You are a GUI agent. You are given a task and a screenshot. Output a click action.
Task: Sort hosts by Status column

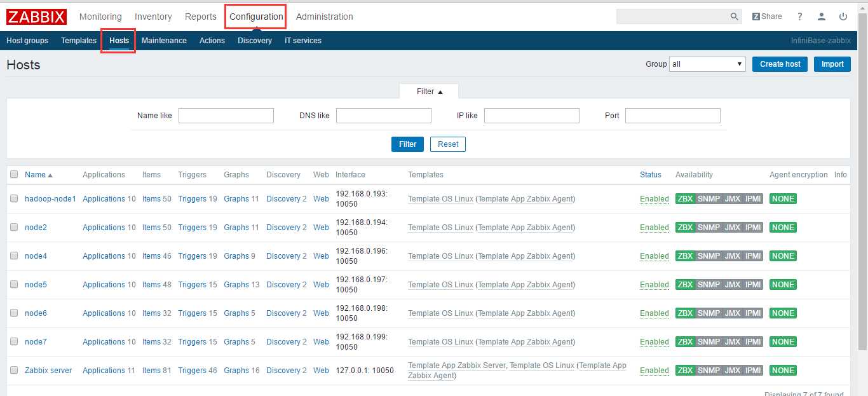(x=651, y=175)
